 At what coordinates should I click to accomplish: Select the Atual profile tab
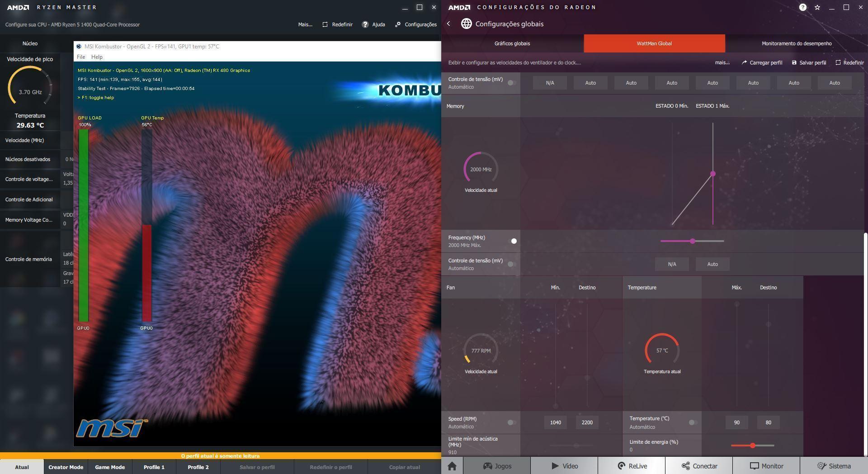(x=22, y=467)
